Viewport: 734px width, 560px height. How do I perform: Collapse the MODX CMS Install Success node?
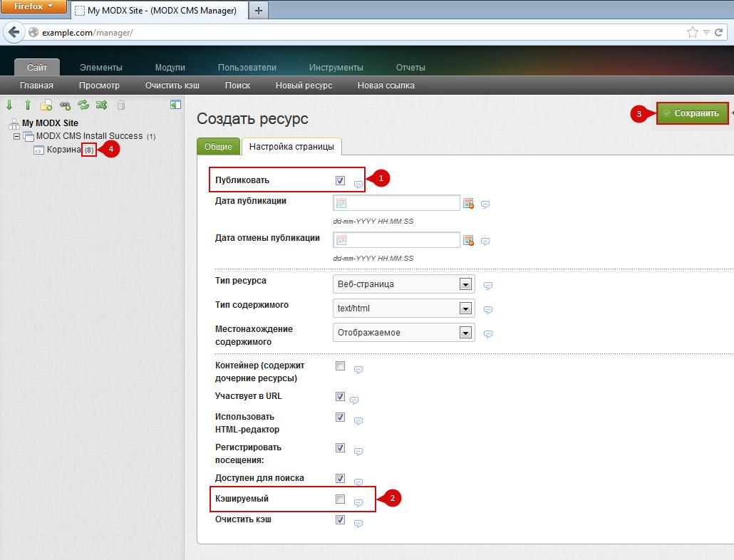coord(16,136)
